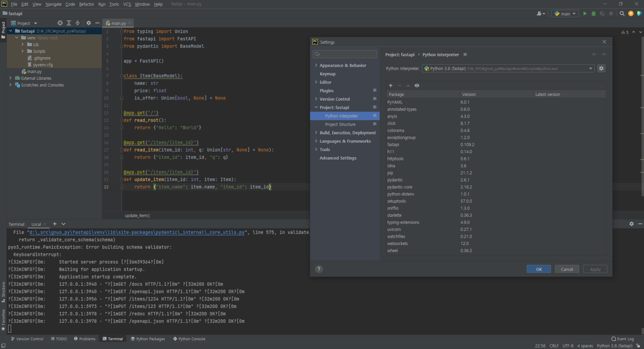The height and width of the screenshot is (349, 644).
Task: Click the Apply button in Settings
Action: pos(595,269)
